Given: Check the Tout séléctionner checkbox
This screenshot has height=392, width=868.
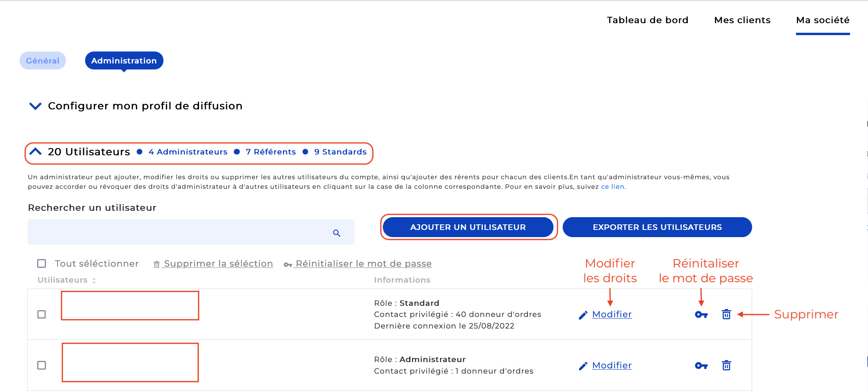Looking at the screenshot, I should pyautogui.click(x=42, y=263).
